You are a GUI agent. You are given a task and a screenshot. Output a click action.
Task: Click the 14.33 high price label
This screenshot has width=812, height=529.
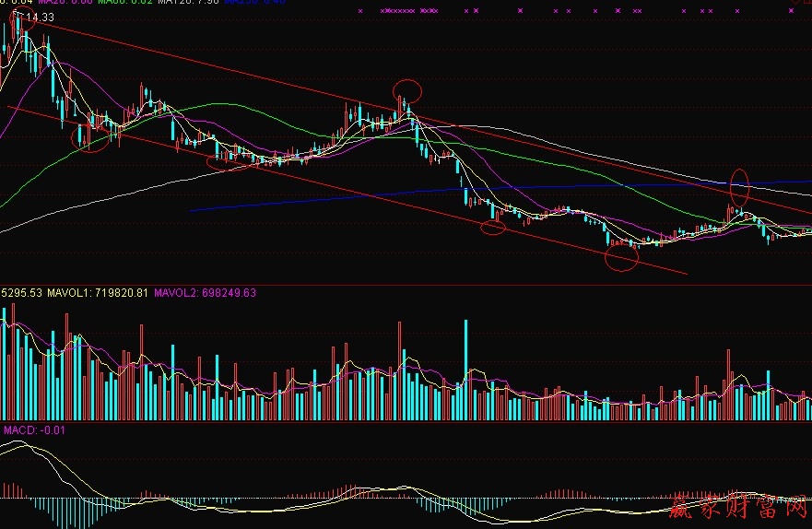[x=39, y=18]
